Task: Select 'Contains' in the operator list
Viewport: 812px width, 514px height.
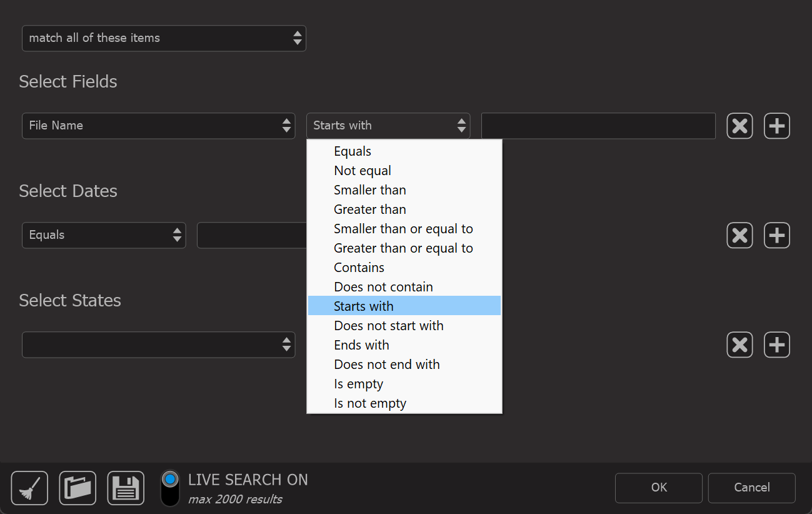Action: coord(404,268)
